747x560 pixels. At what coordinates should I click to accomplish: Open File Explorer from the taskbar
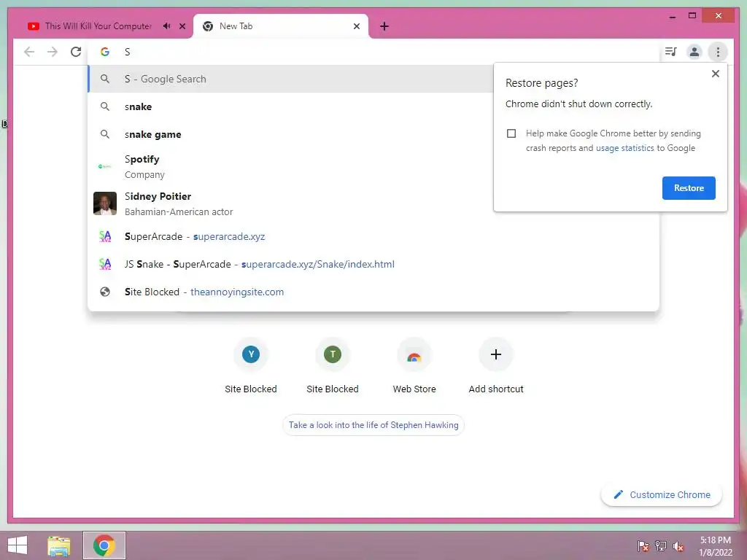click(59, 545)
